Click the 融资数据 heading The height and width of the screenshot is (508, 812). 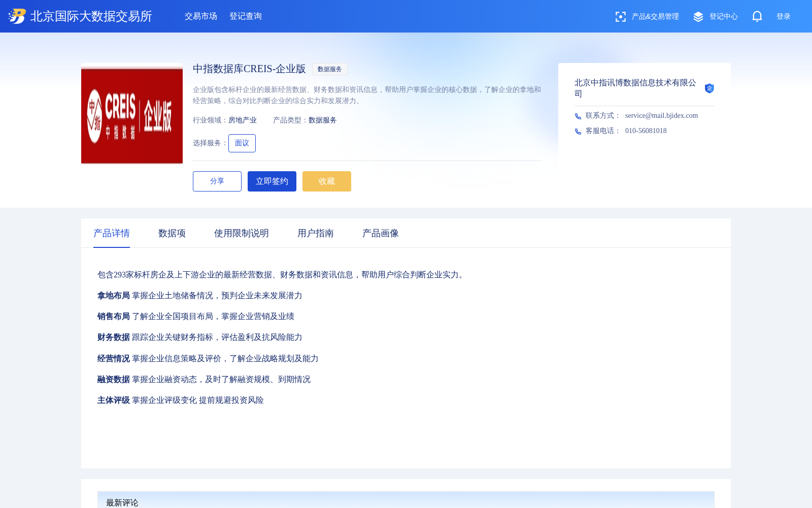[x=114, y=379]
